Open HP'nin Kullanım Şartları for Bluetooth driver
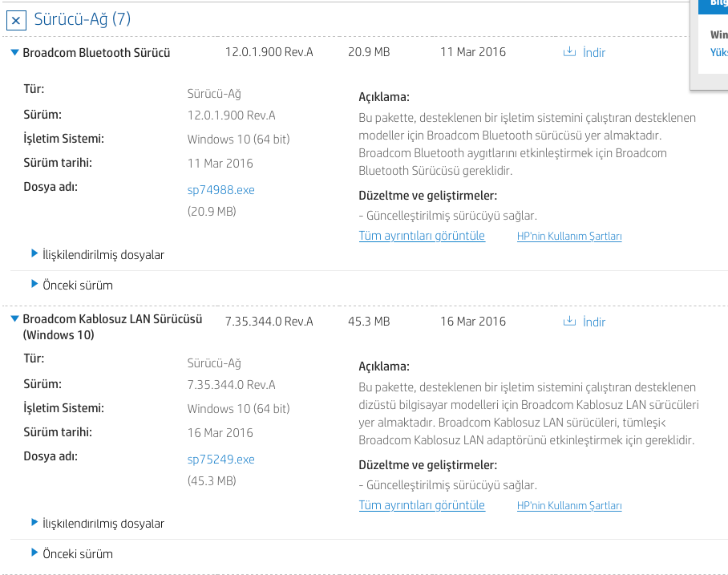The height and width of the screenshot is (575, 728). coord(569,237)
